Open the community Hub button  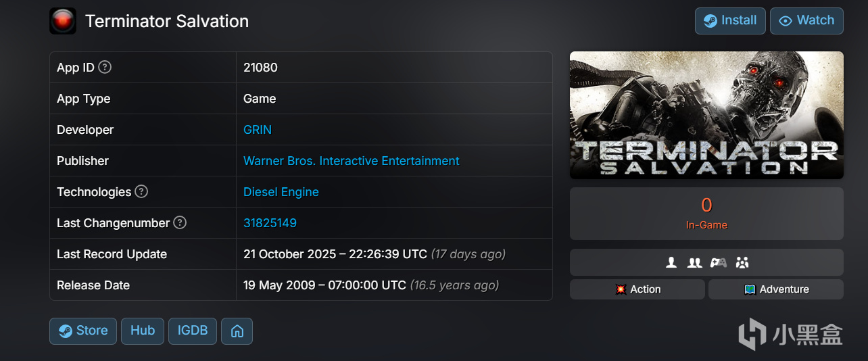pos(143,331)
